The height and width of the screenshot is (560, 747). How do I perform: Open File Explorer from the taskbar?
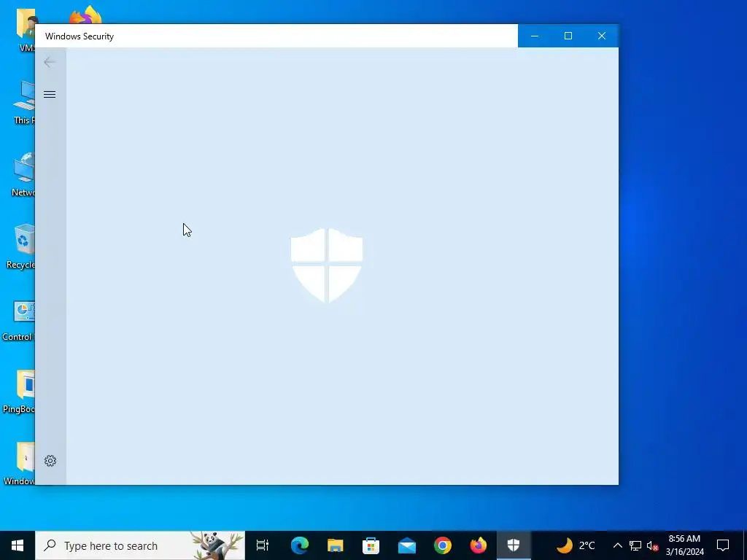point(336,545)
